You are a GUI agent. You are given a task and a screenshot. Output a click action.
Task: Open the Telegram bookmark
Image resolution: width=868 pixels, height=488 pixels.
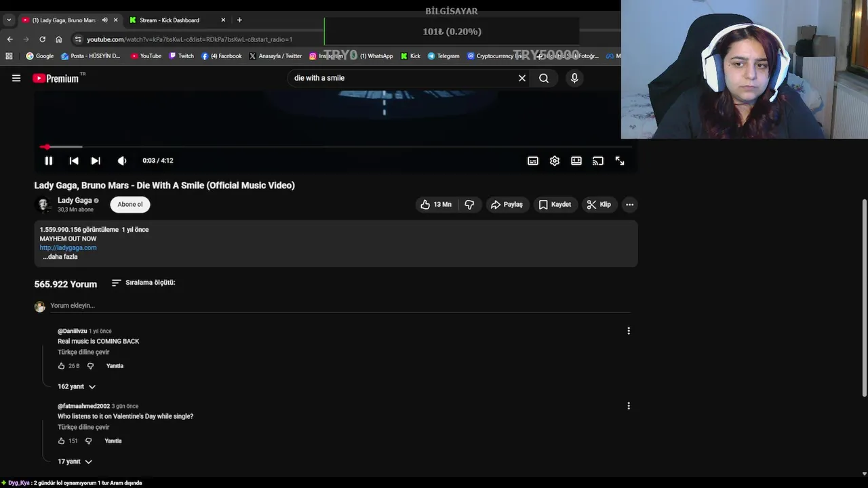click(443, 56)
